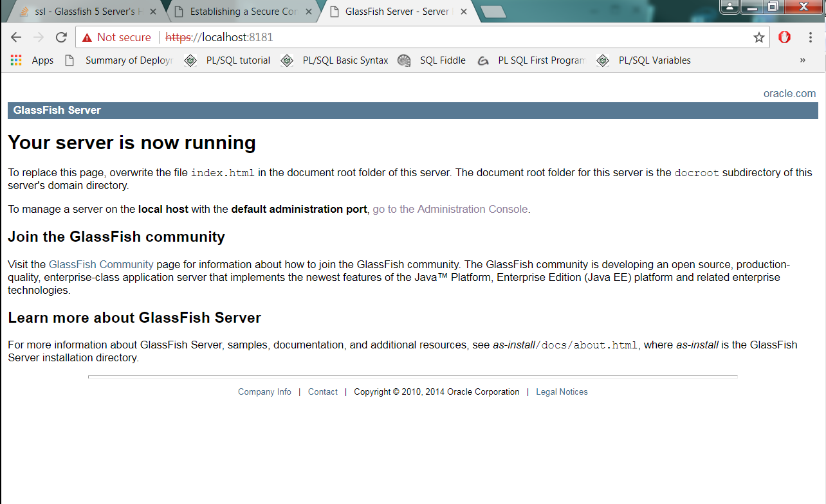Click the PL/SQL tutorial bookmark icon
Image resolution: width=826 pixels, height=504 pixels.
[190, 60]
